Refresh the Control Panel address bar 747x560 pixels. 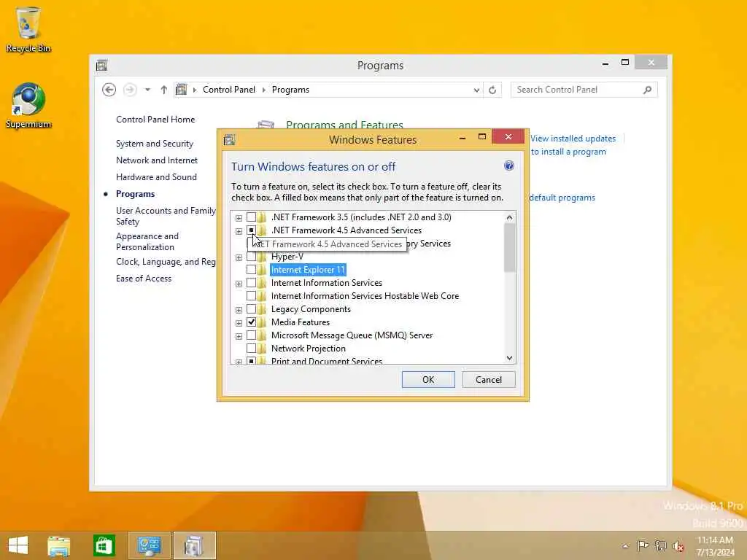492,90
